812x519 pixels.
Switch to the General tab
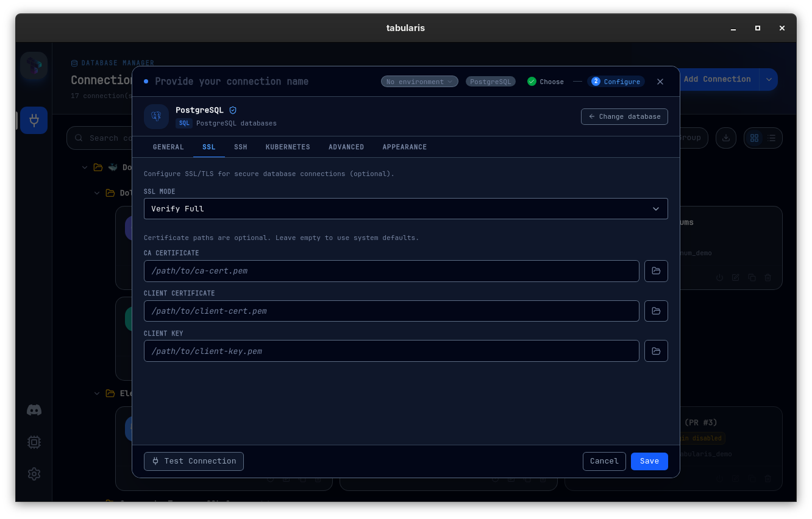(168, 147)
